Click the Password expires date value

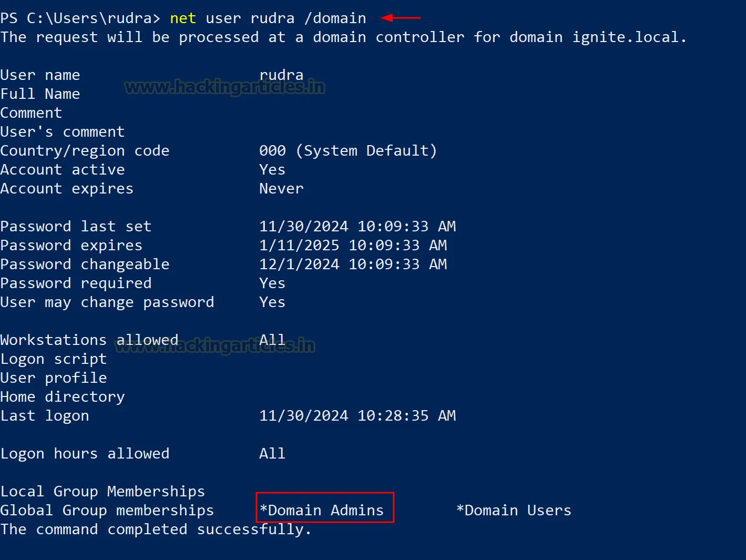click(353, 246)
